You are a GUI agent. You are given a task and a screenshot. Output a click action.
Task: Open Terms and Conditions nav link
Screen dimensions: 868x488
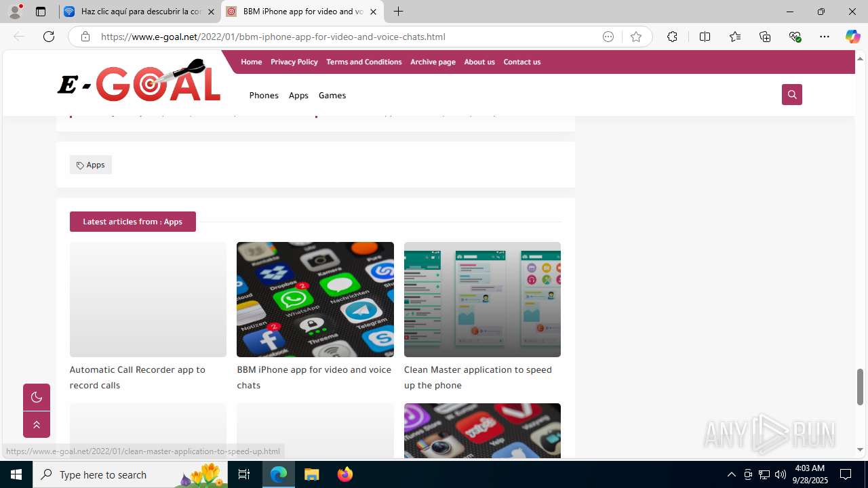pyautogui.click(x=363, y=62)
